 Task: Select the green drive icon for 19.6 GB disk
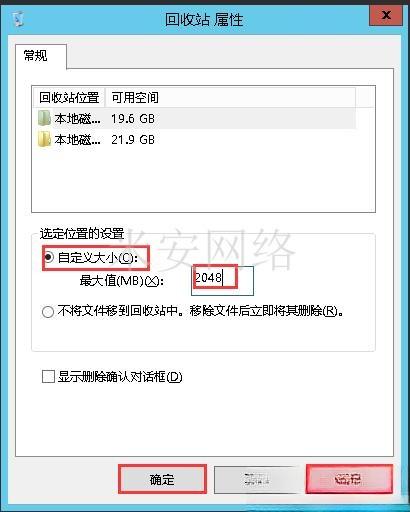click(44, 118)
